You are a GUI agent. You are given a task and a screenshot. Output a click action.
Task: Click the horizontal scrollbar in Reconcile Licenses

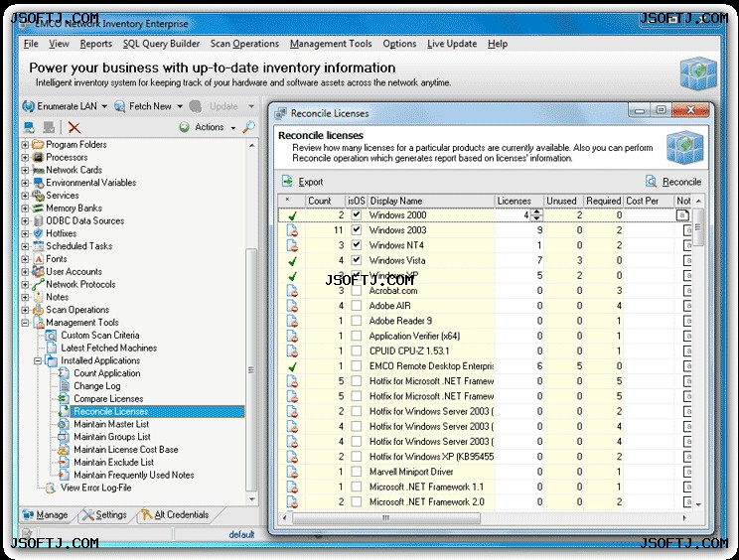click(386, 518)
